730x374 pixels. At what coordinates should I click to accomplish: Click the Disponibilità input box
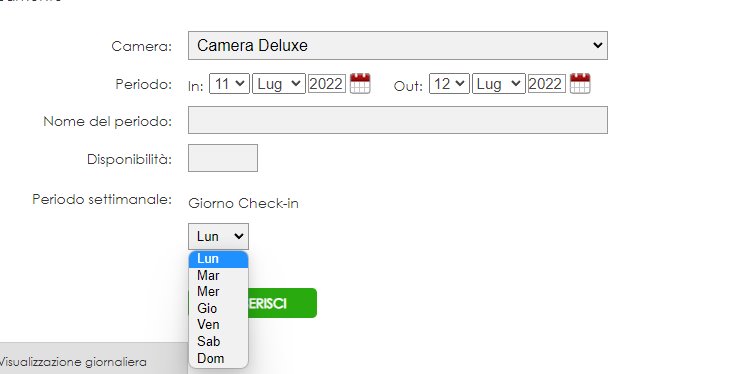[223, 158]
